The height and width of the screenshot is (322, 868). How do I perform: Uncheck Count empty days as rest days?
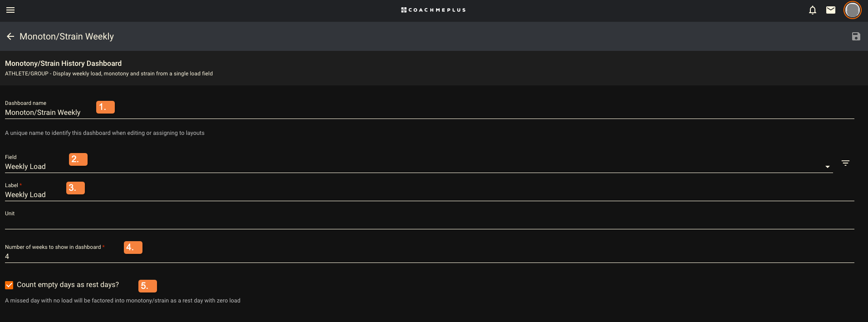[x=9, y=285]
